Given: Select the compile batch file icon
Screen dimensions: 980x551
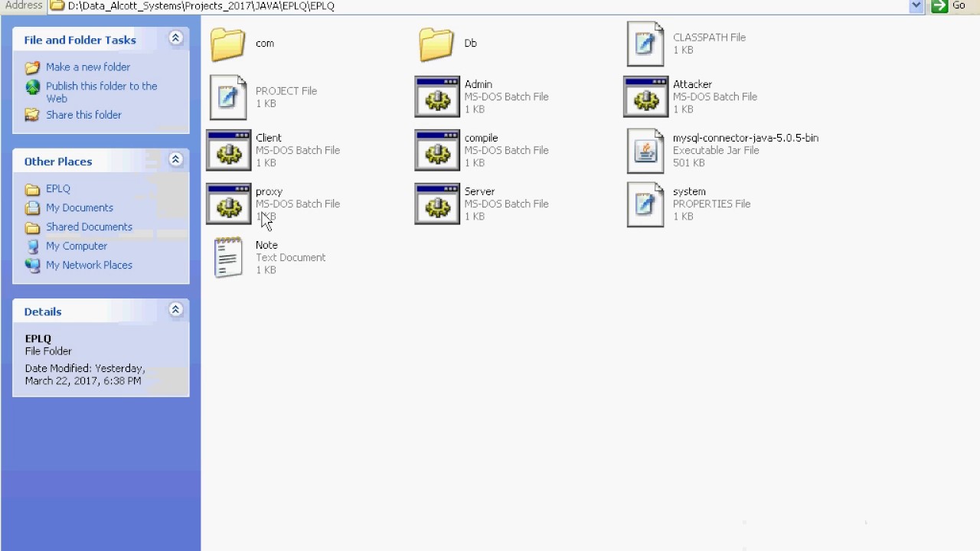Looking at the screenshot, I should pos(437,150).
